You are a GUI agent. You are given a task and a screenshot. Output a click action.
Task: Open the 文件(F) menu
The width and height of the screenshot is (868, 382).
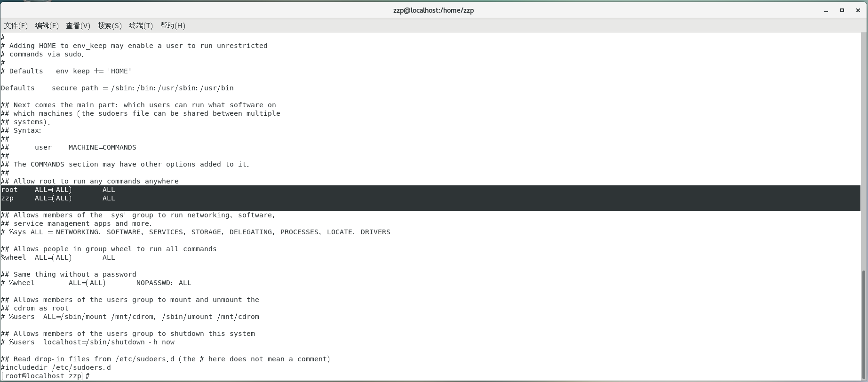tap(16, 25)
